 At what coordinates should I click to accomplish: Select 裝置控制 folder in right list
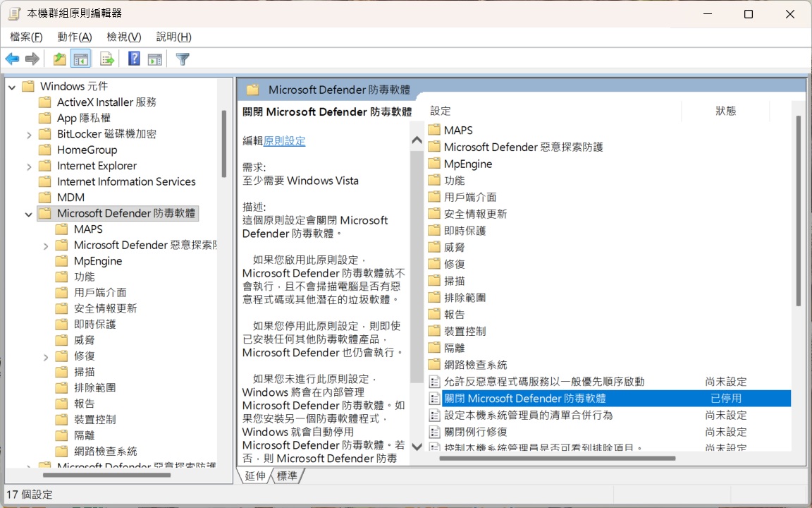tap(465, 331)
